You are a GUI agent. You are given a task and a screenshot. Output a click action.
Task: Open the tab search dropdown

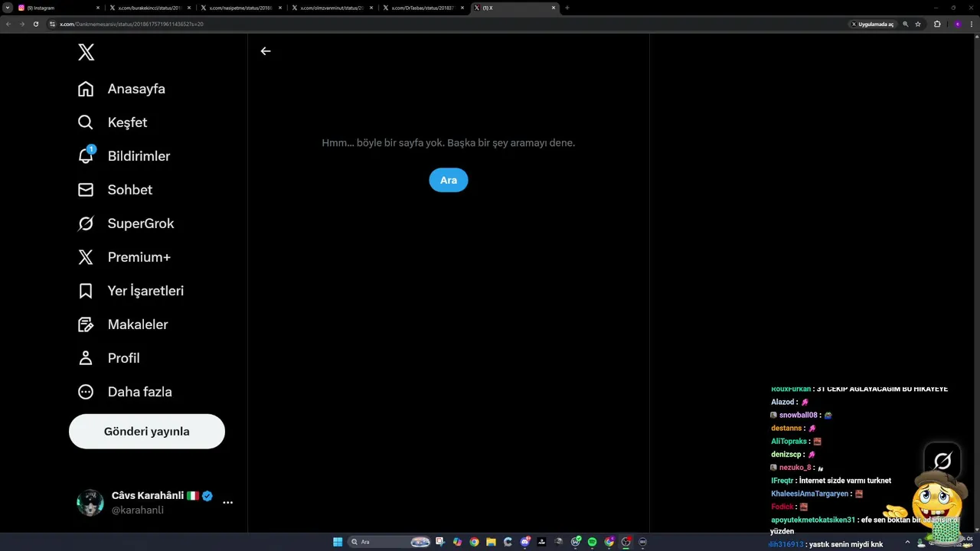click(7, 8)
